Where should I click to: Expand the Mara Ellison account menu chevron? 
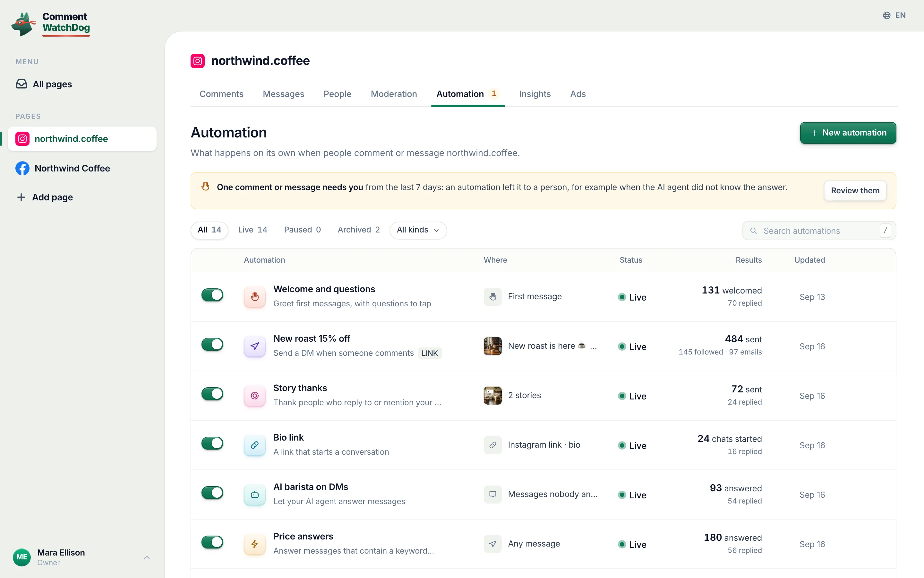coord(147,557)
